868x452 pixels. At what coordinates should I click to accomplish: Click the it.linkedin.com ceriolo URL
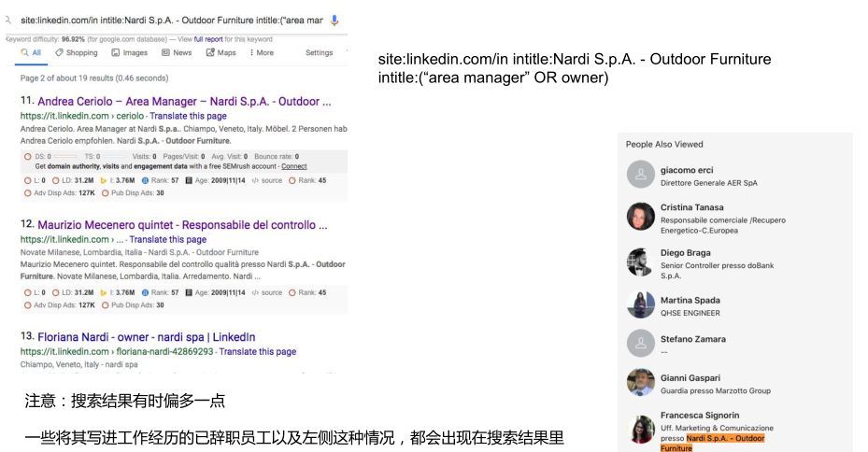[x=82, y=116]
